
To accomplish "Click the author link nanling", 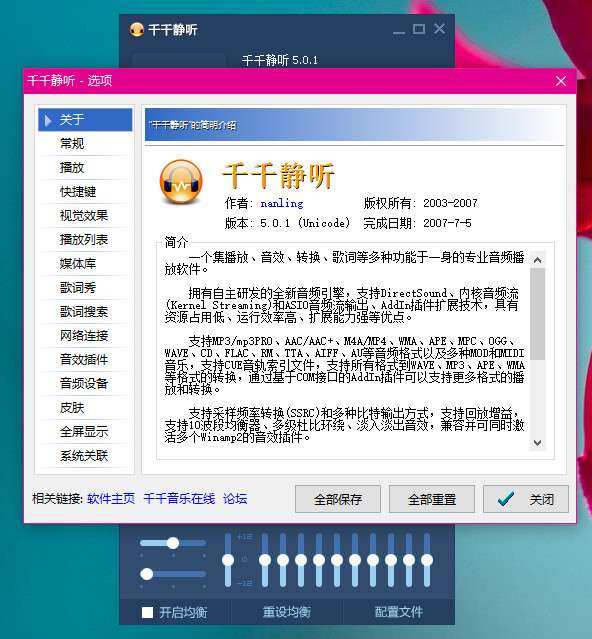I will coord(282,203).
